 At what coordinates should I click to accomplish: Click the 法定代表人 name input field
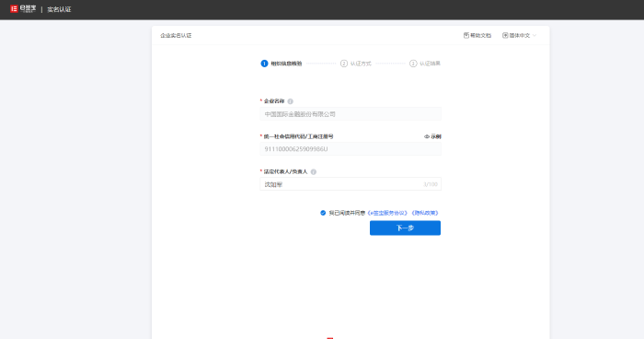[x=351, y=184]
